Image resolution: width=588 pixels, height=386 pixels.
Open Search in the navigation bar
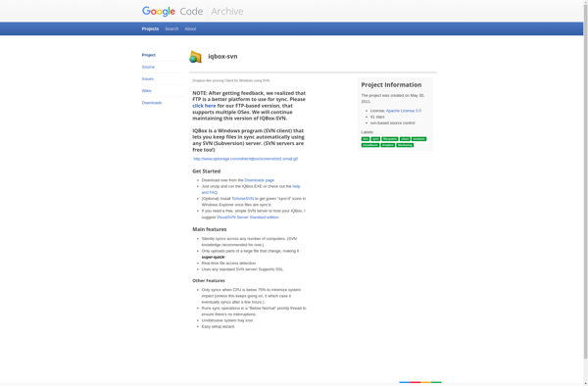(x=171, y=28)
